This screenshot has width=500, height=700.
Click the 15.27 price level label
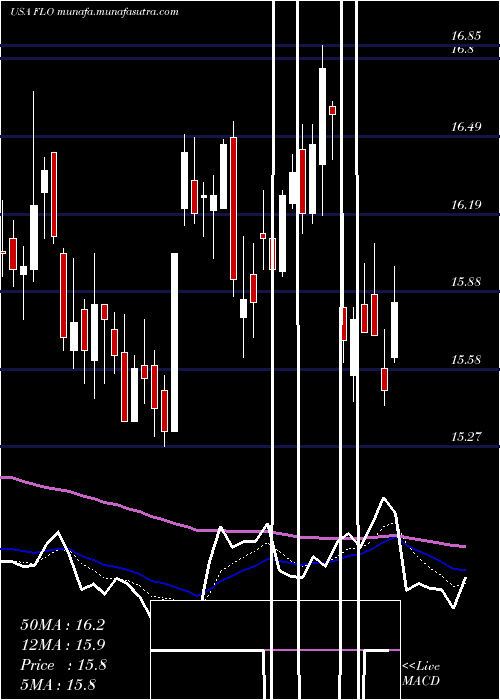[466, 437]
